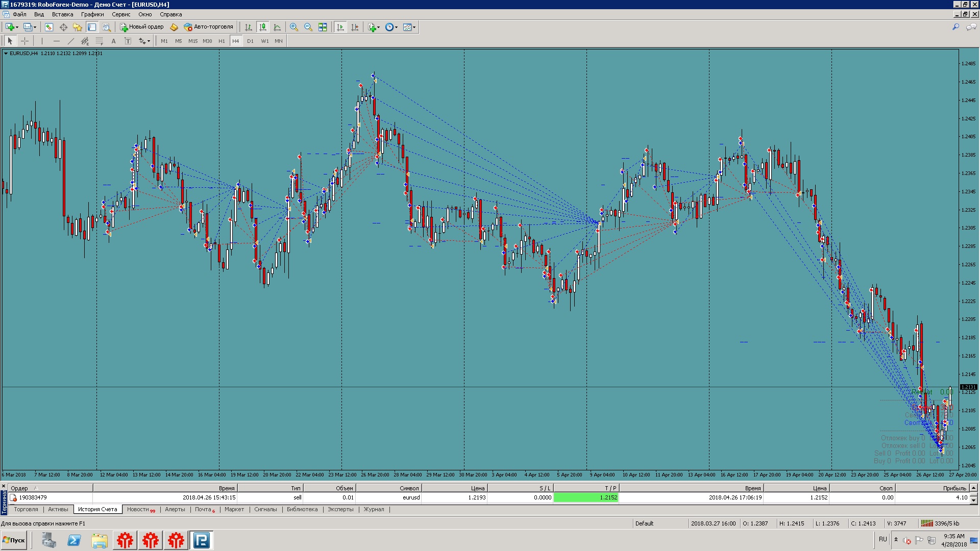This screenshot has width=980, height=551.
Task: Click the EURUSD,H4 chart title triangle
Action: click(x=6, y=53)
